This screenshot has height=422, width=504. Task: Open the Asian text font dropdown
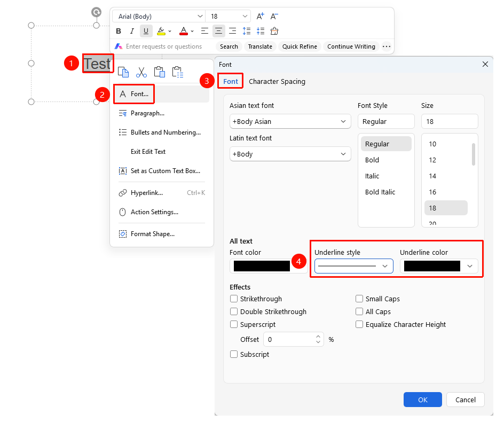(x=290, y=122)
